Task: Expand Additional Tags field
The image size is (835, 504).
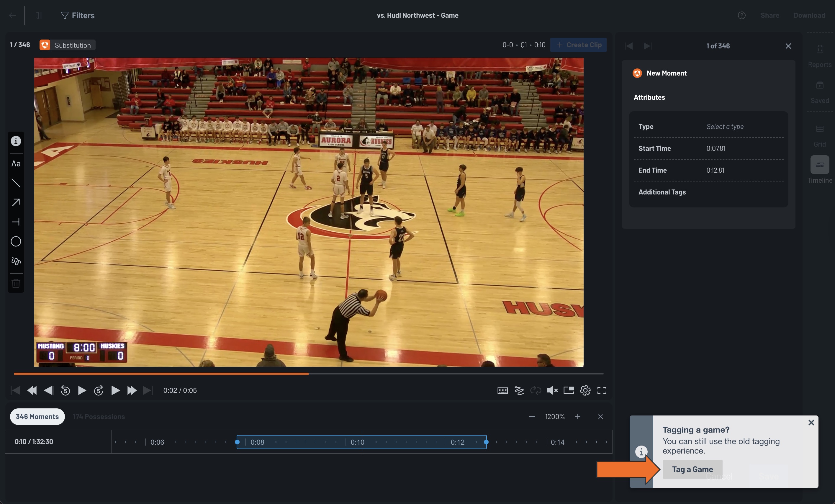Action: [x=709, y=192]
